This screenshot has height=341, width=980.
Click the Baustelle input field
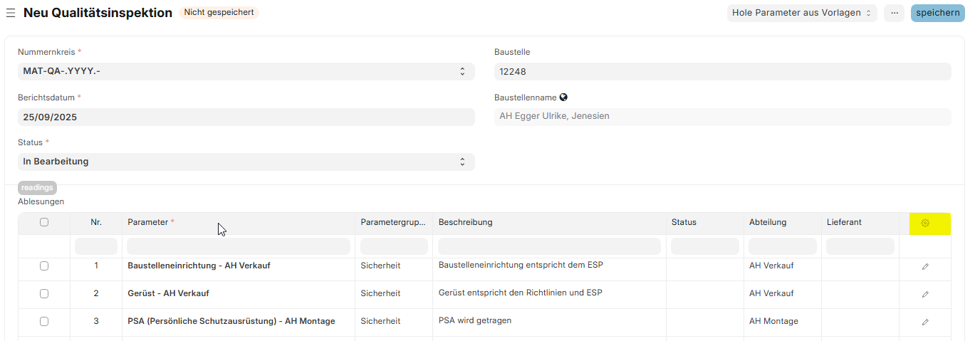(x=722, y=71)
